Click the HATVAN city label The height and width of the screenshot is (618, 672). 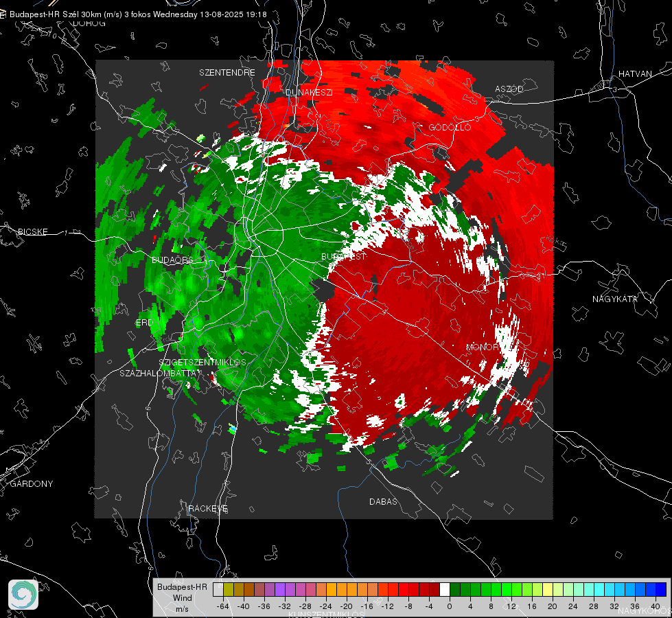click(x=635, y=73)
